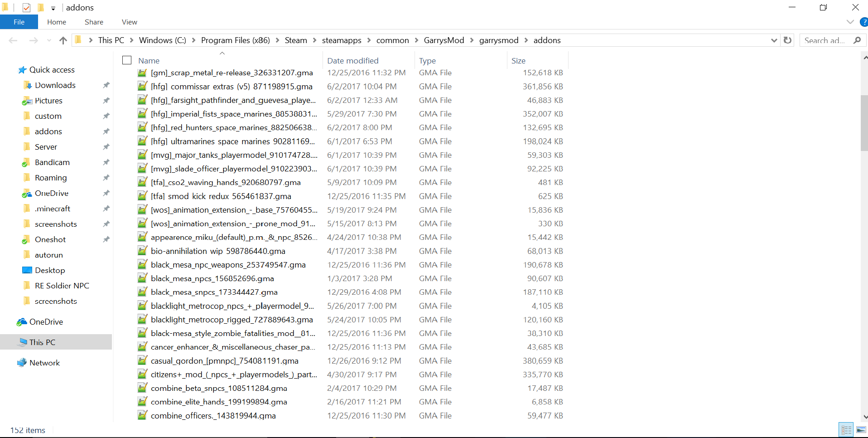
Task: Navigate to Steam in breadcrumb
Action: [x=296, y=40]
